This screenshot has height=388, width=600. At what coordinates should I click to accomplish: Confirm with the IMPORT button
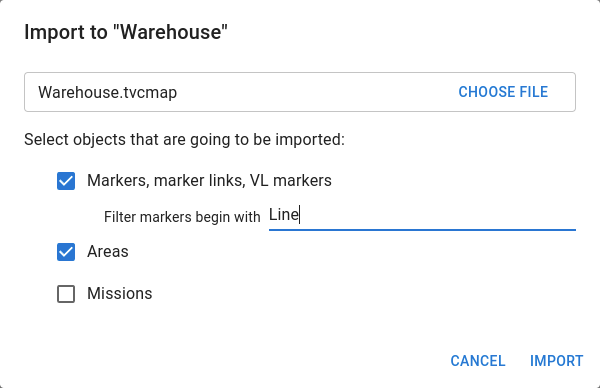pos(556,361)
